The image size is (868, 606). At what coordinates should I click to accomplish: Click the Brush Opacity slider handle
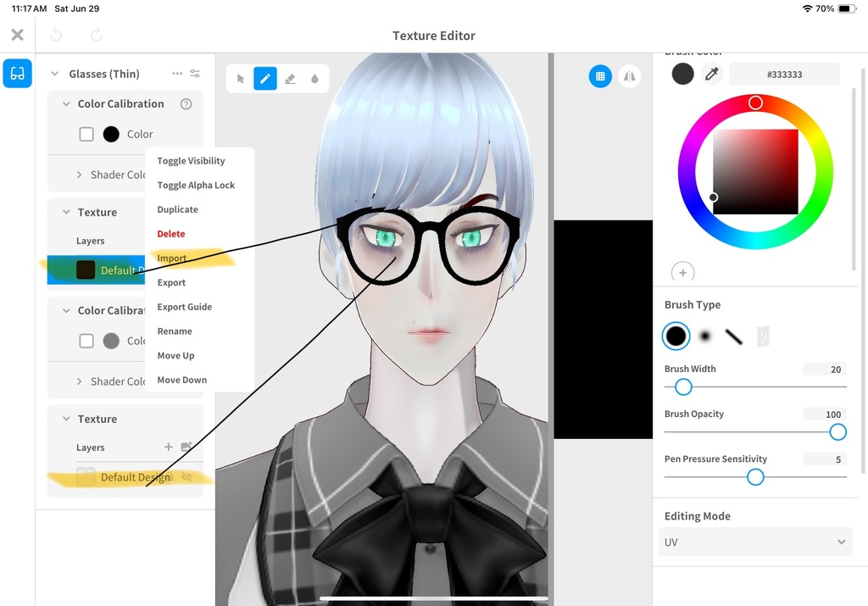tap(838, 431)
